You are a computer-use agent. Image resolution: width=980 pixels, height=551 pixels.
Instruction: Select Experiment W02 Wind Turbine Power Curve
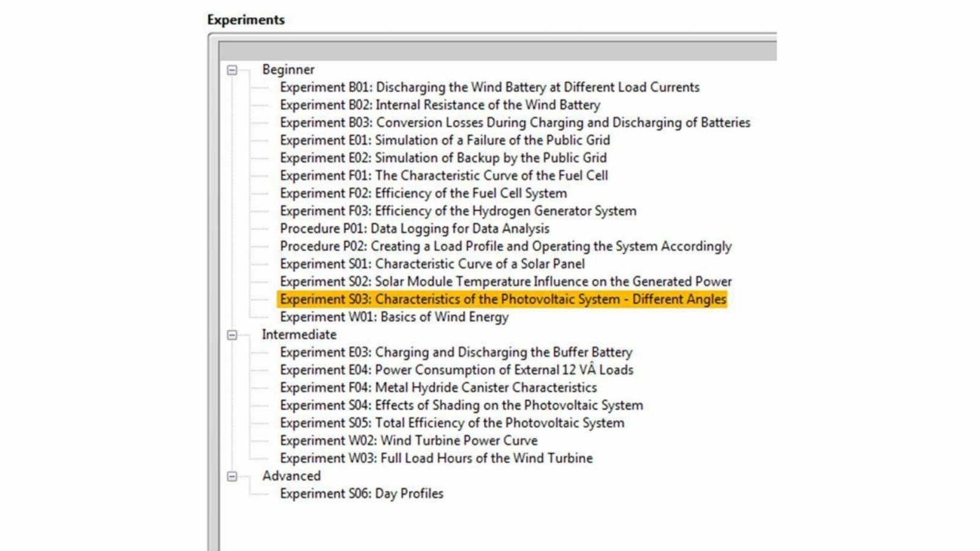(409, 441)
